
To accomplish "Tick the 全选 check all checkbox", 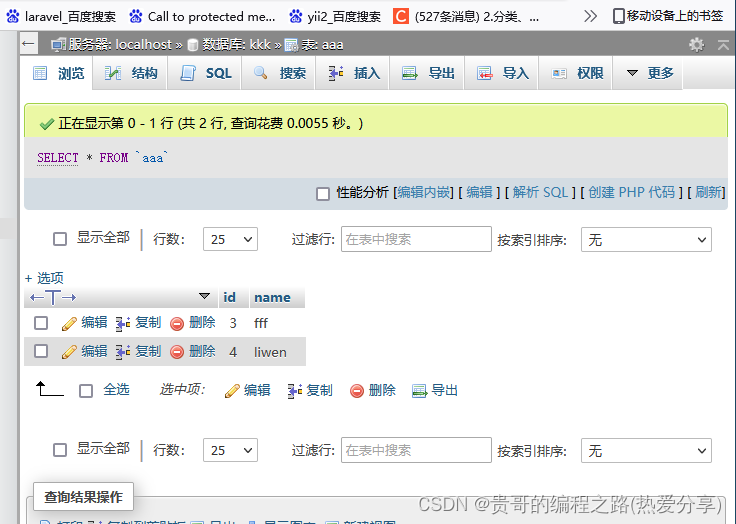I will 86,391.
